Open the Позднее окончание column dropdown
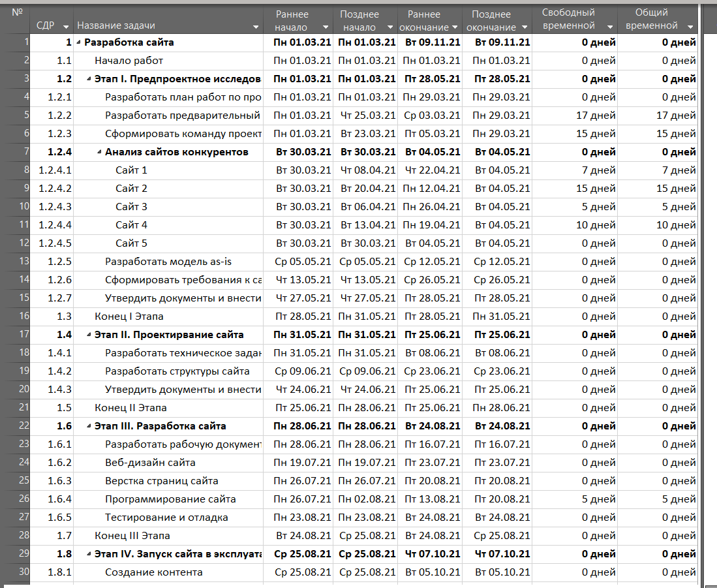 (x=524, y=27)
